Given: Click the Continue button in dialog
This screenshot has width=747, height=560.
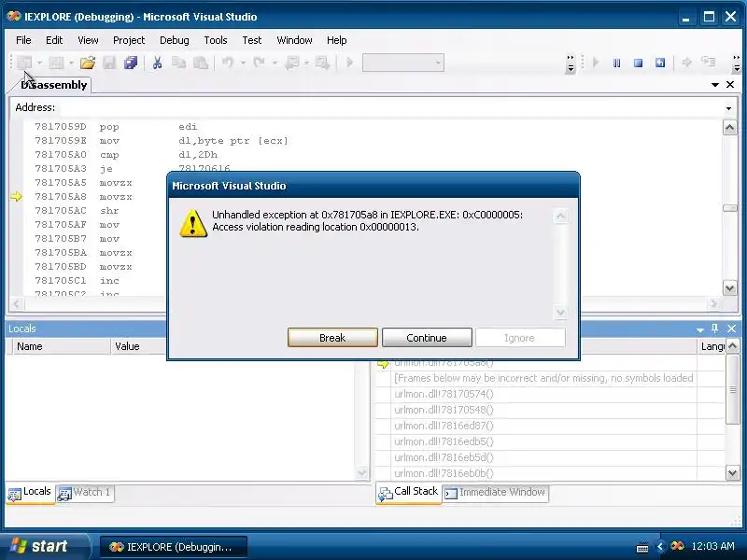Looking at the screenshot, I should point(427,338).
